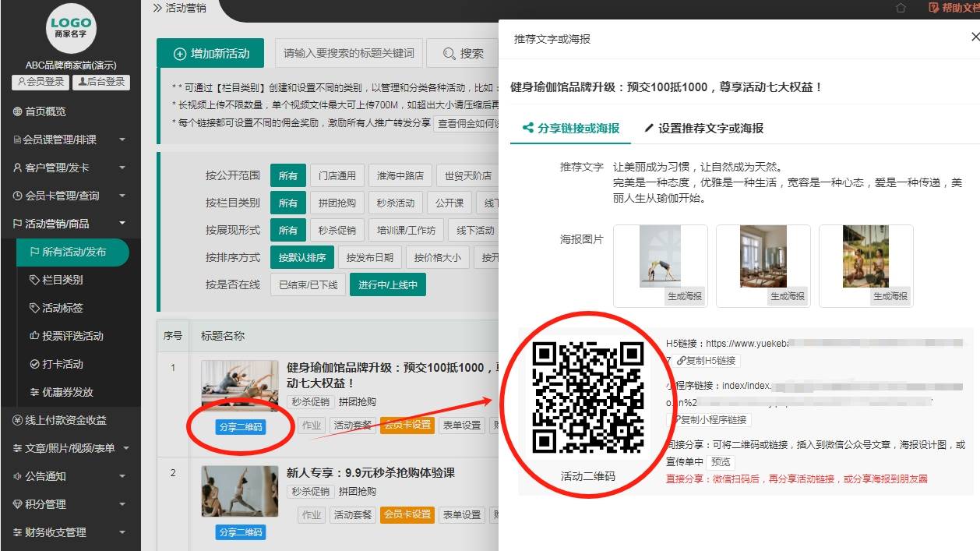
Task: Click the tag icon beside 活动标签
Action: click(x=34, y=308)
